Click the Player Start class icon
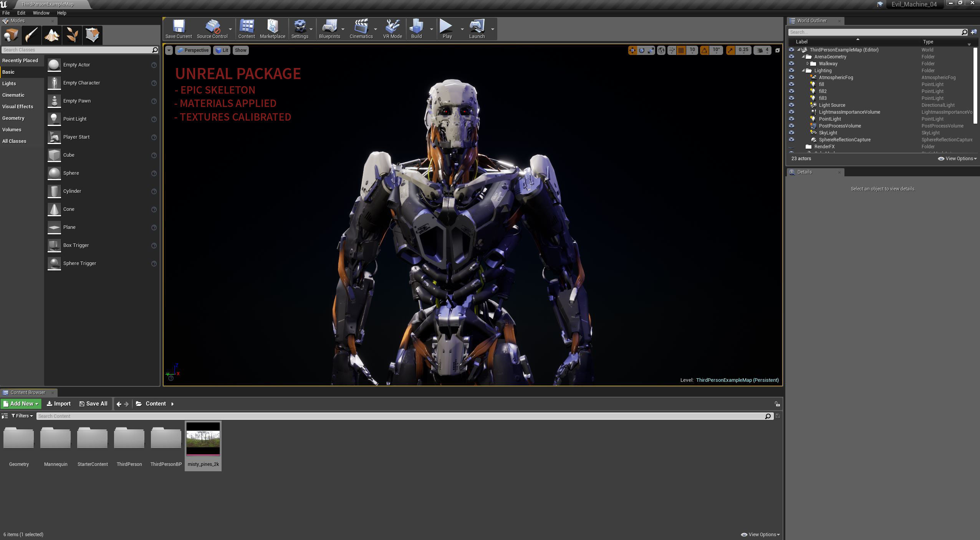The width and height of the screenshot is (980, 540). 54,137
